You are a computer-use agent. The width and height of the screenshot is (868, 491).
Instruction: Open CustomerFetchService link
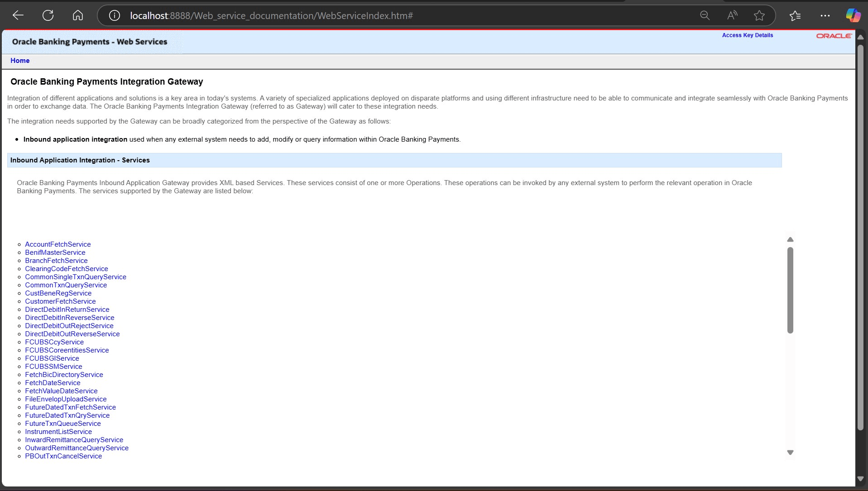coord(60,301)
